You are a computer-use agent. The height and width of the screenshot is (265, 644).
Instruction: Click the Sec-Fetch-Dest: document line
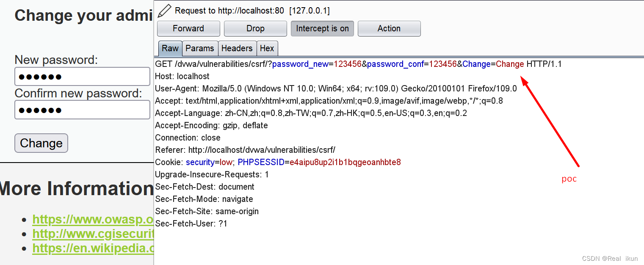point(205,187)
